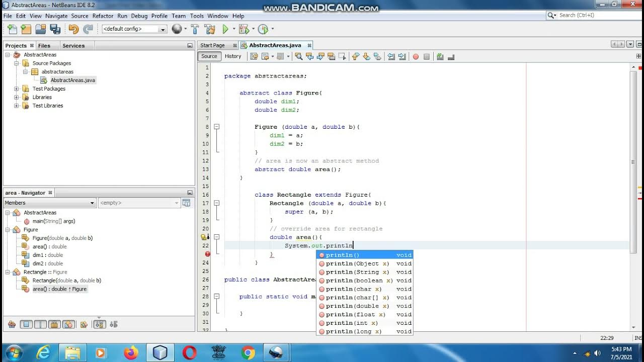Open the Navigate menu
Image resolution: width=644 pixels, height=362 pixels.
[56, 16]
